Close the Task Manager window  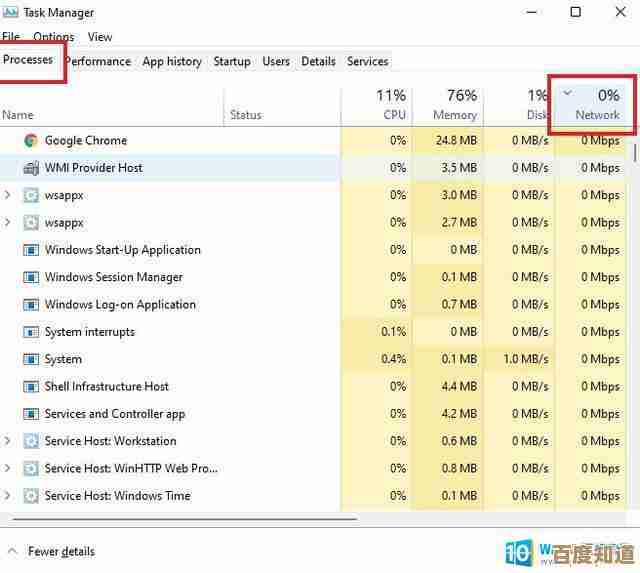[620, 12]
